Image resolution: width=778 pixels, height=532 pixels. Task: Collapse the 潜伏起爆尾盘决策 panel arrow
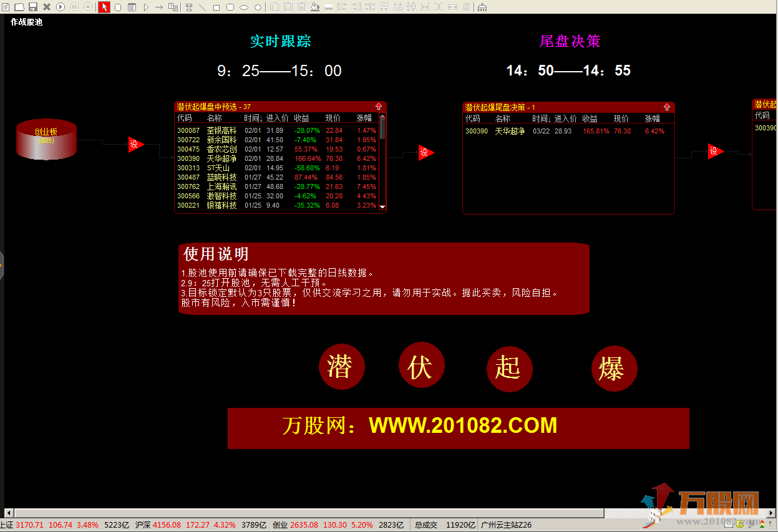point(667,107)
